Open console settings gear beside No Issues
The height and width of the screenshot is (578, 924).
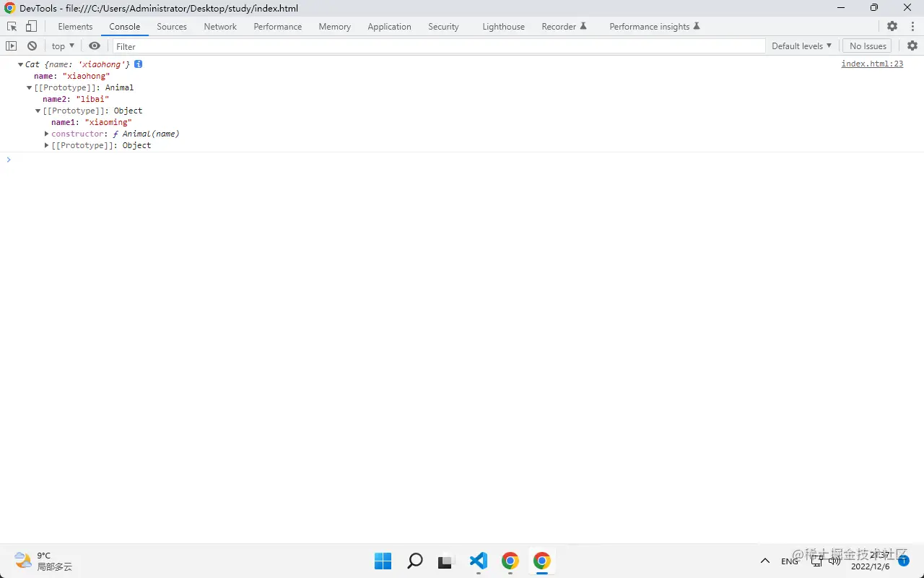912,46
